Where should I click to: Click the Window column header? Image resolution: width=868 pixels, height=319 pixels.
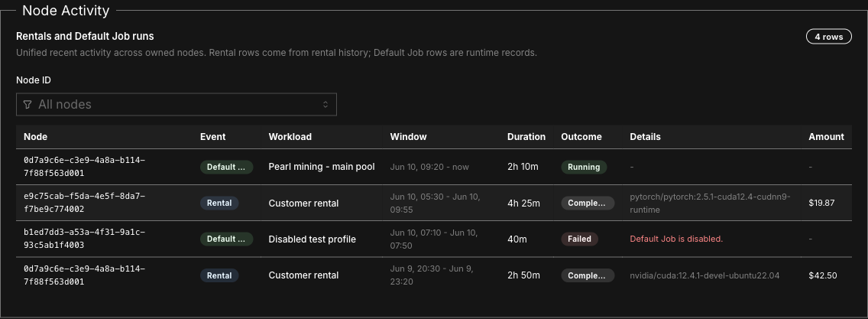(x=409, y=137)
